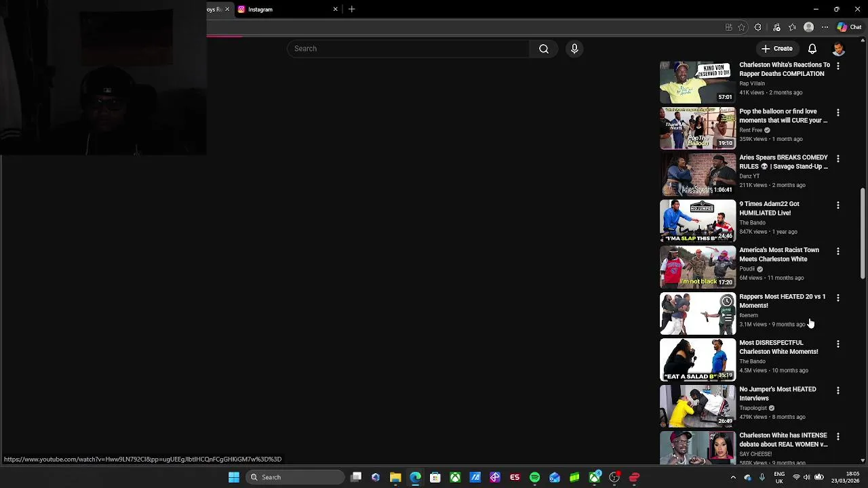Click Poudii channel name
Viewport: 868px width, 488px height.
coord(747,269)
